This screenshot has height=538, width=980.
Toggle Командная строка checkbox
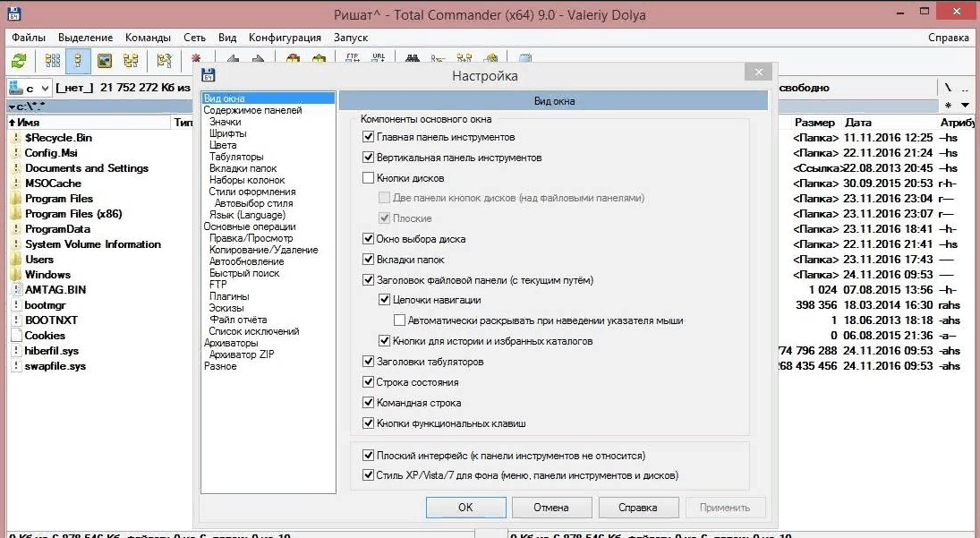coord(368,403)
